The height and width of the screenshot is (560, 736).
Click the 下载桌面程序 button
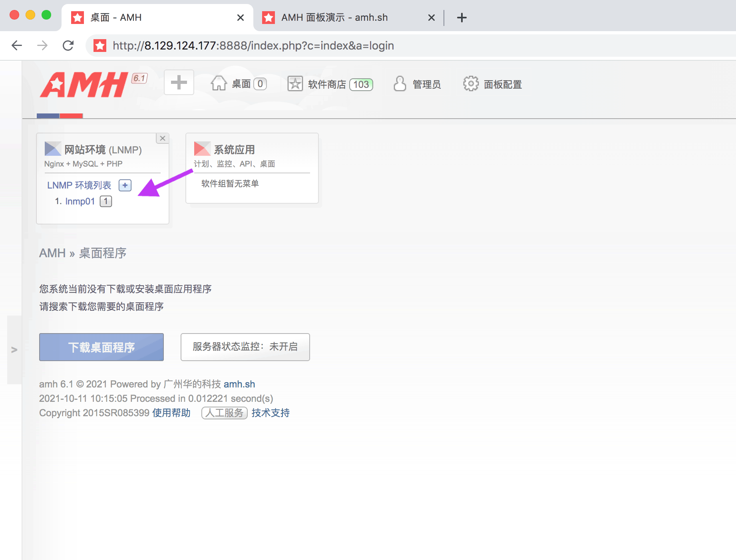[x=101, y=347]
